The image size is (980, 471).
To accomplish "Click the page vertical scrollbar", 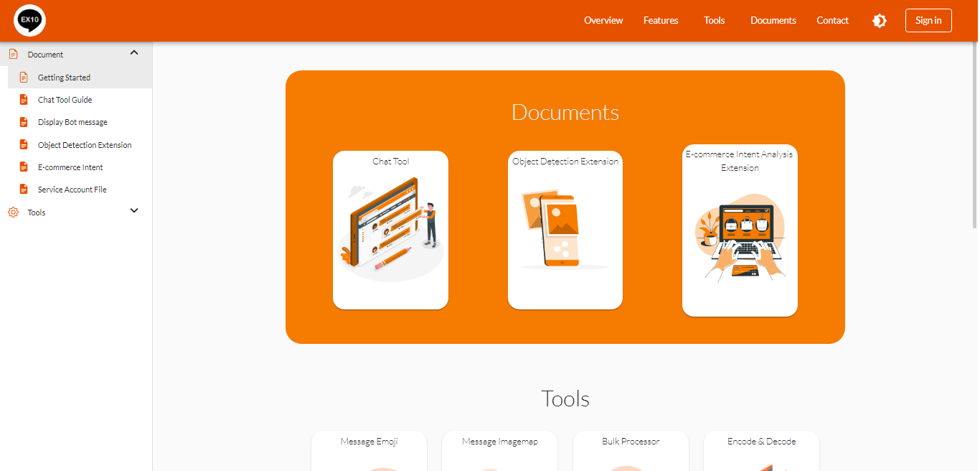I will [974, 136].
